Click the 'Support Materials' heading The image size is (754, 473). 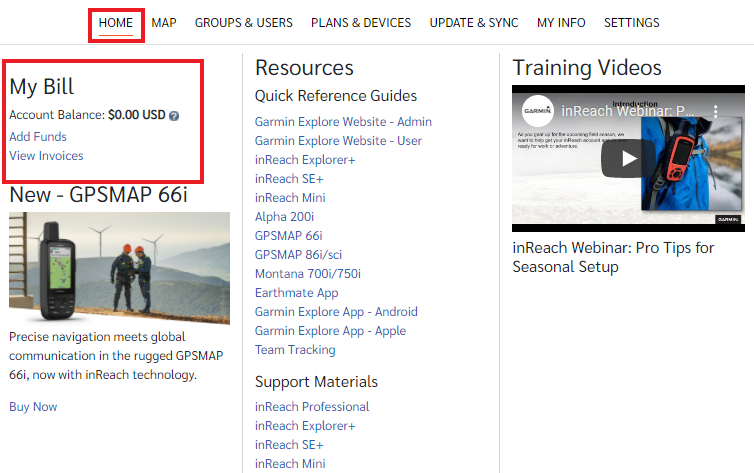coord(316,382)
